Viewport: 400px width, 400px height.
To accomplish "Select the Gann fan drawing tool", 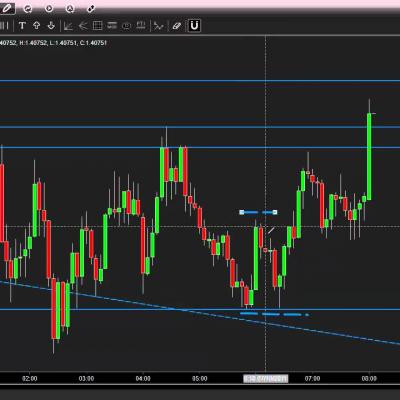I will 68,26.
